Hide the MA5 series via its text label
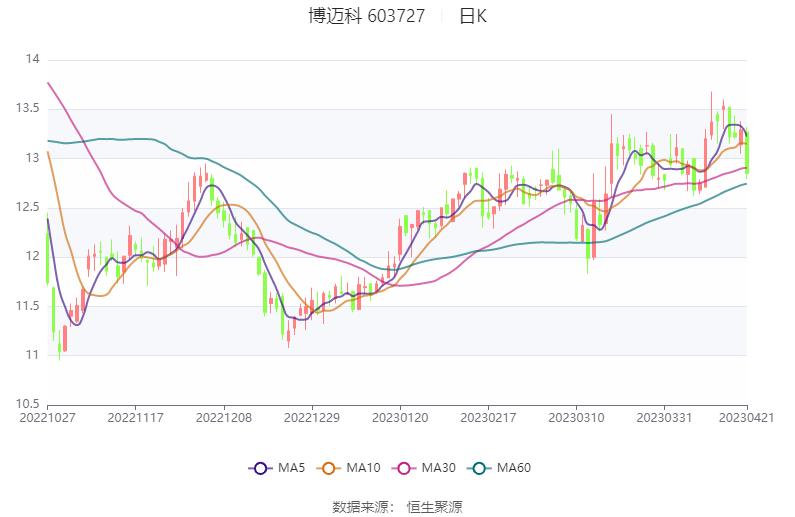The image size is (795, 517). pyautogui.click(x=291, y=468)
